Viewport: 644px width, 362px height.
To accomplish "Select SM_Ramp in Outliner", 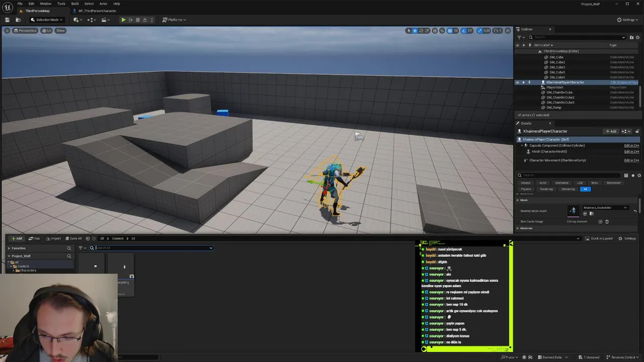I will tap(553, 108).
